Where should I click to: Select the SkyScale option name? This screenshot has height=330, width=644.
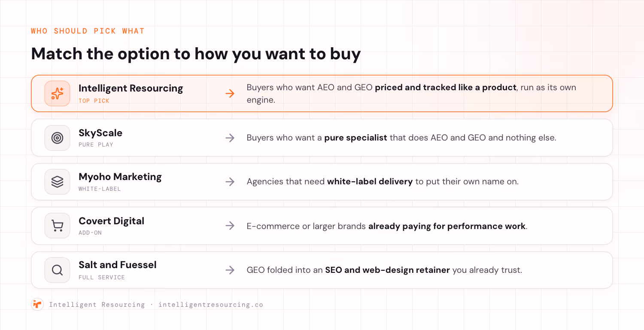(x=100, y=133)
